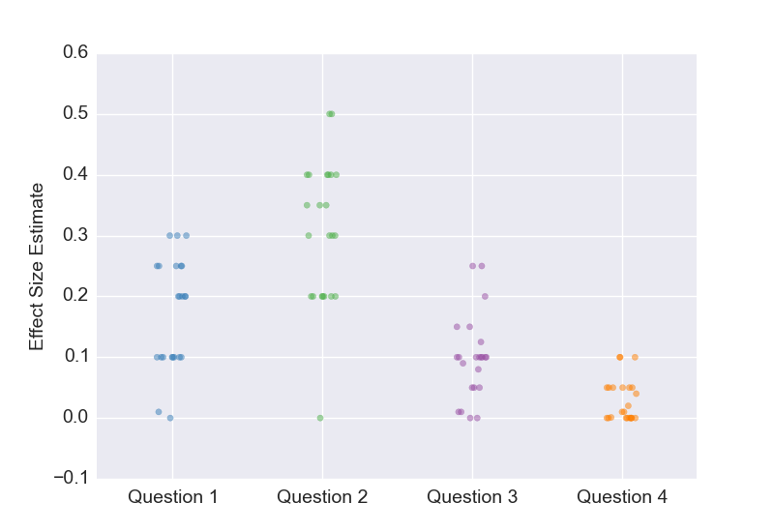Image resolution: width=774 pixels, height=532 pixels.
Task: Click the 0.6 y-axis tick label
Action: click(x=75, y=52)
